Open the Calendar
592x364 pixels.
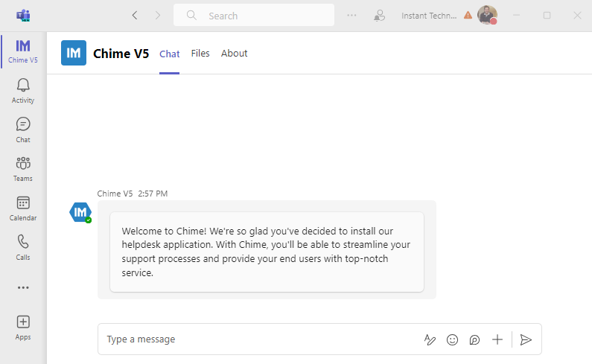[x=23, y=208]
